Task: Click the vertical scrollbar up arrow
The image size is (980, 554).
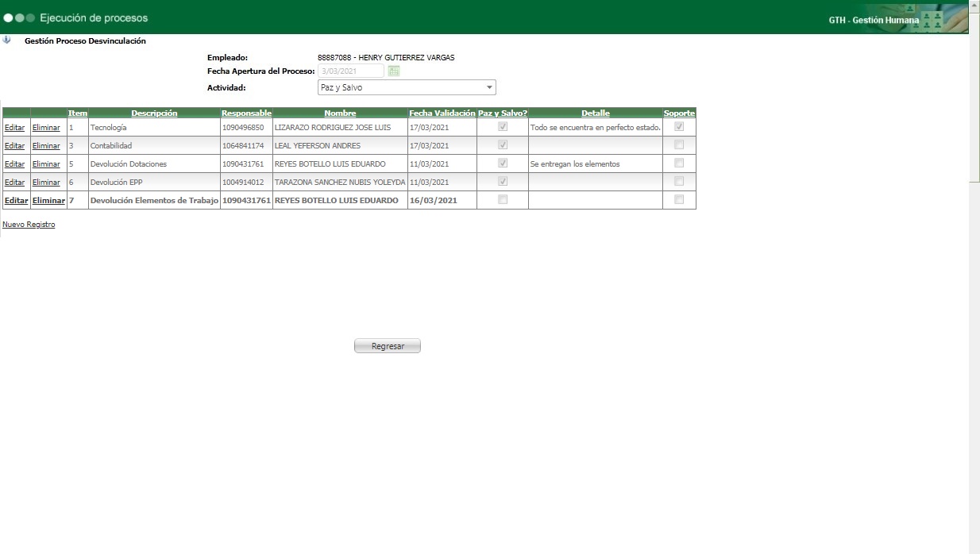Action: point(974,5)
